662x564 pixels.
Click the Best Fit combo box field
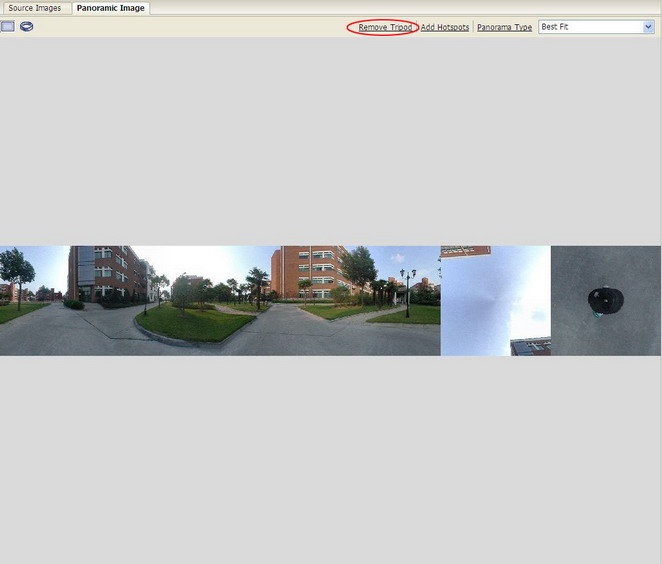[x=596, y=27]
